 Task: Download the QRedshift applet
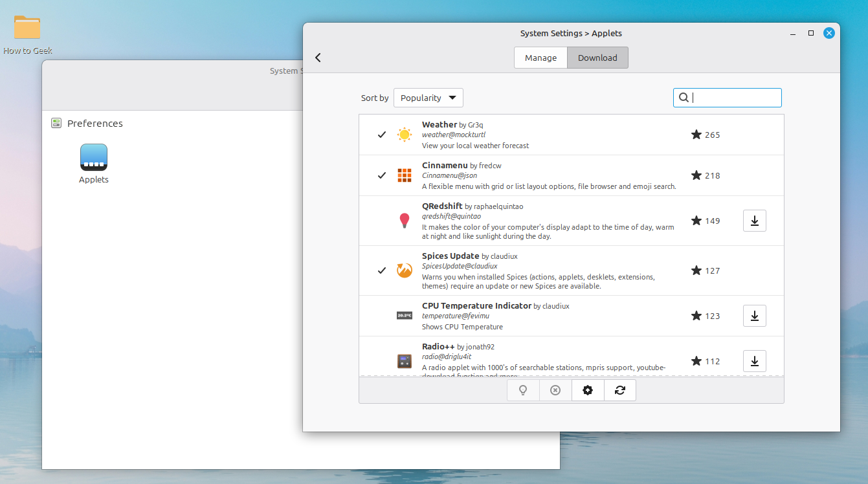click(754, 221)
